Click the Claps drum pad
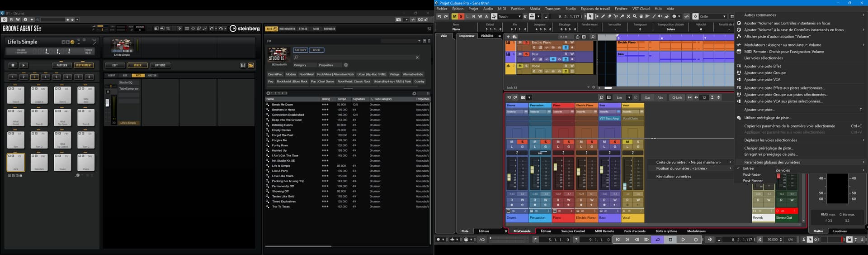 [86, 162]
